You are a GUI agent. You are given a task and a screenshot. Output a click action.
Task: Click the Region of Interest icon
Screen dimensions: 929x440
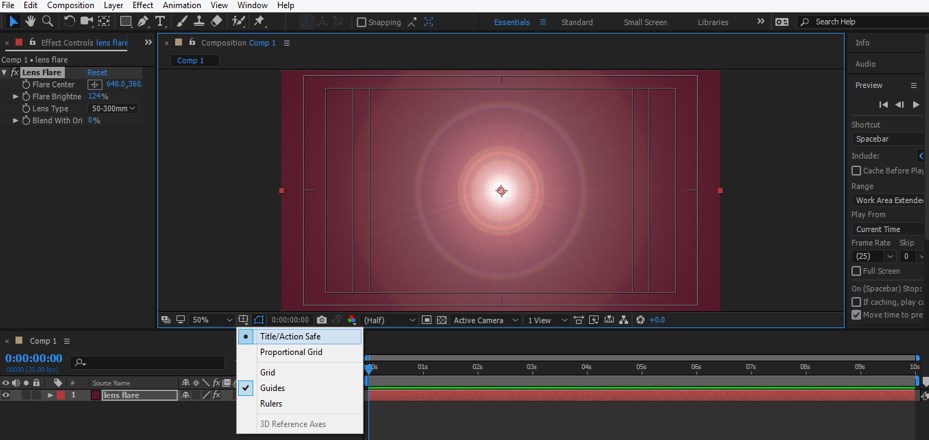(427, 320)
